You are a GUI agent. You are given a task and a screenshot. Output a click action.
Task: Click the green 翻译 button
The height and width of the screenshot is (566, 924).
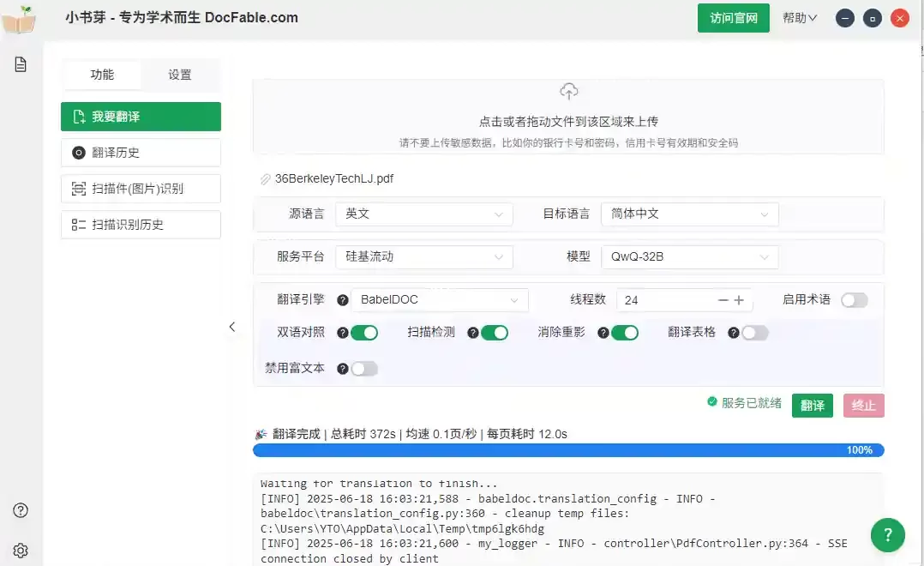(812, 406)
